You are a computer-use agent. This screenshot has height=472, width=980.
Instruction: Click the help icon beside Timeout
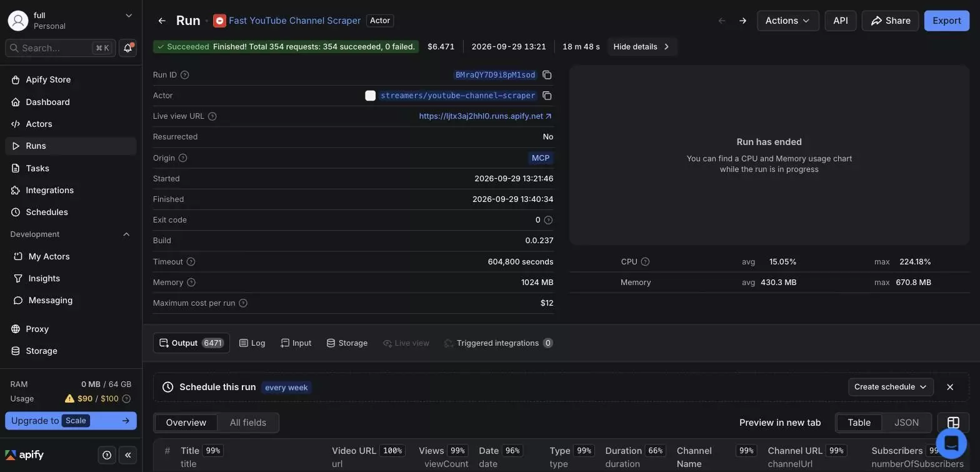tap(191, 262)
